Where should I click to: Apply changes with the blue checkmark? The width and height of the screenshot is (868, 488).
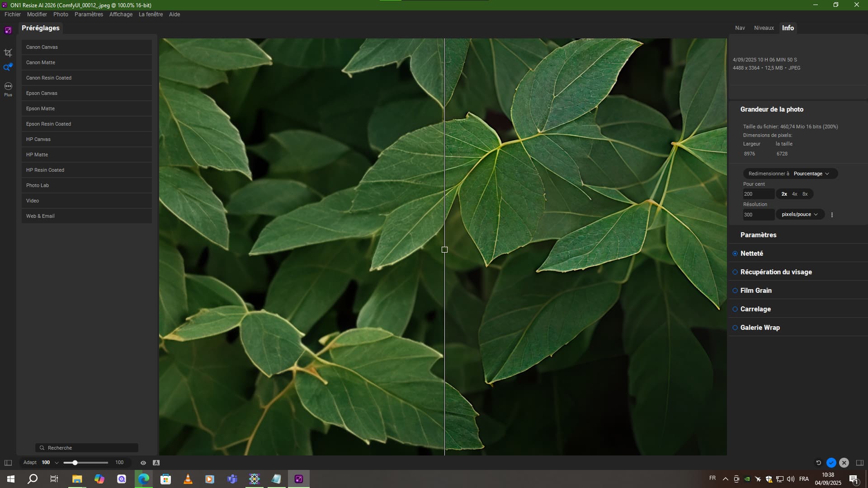pyautogui.click(x=831, y=463)
